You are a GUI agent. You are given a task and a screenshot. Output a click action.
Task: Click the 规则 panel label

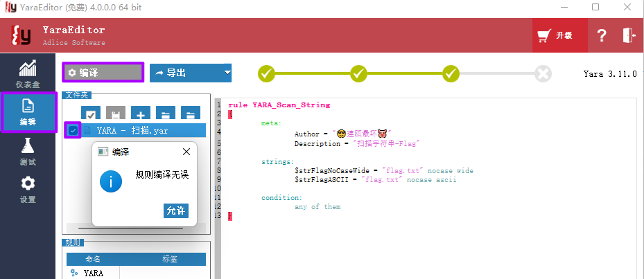[73, 242]
